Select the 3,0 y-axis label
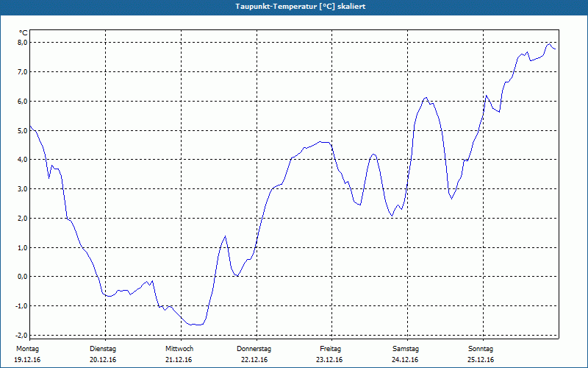 coord(23,188)
